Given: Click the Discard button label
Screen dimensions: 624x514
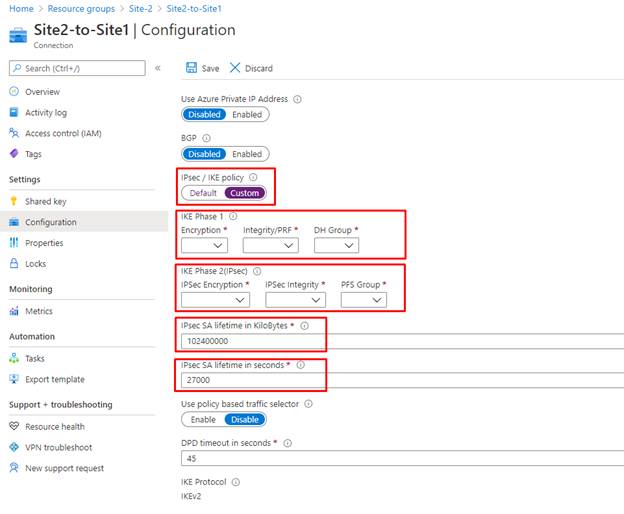Looking at the screenshot, I should click(259, 68).
